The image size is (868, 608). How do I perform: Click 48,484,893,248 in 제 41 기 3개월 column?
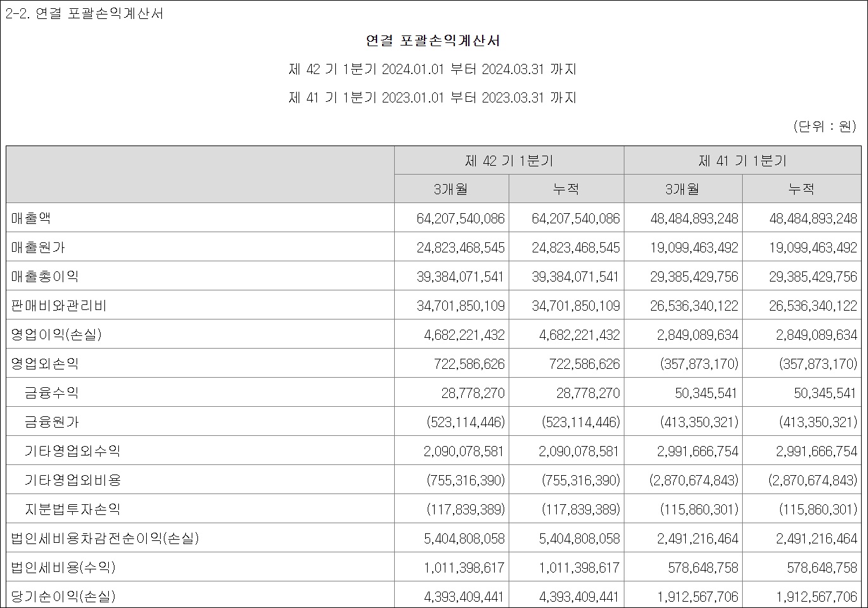tap(694, 218)
